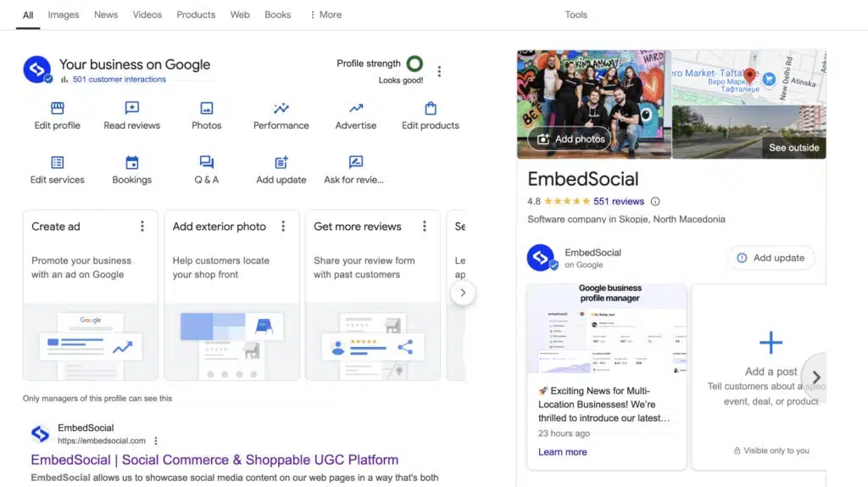Open the EmbedSocial Social Commerce search result title
The width and height of the screenshot is (868, 487).
[x=214, y=460]
